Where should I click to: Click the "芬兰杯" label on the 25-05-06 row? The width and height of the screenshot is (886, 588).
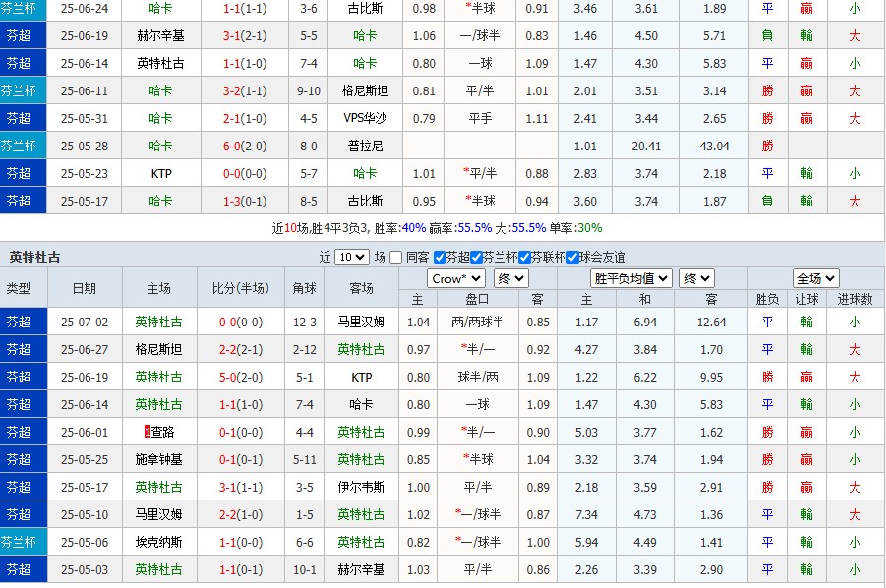pos(21,541)
